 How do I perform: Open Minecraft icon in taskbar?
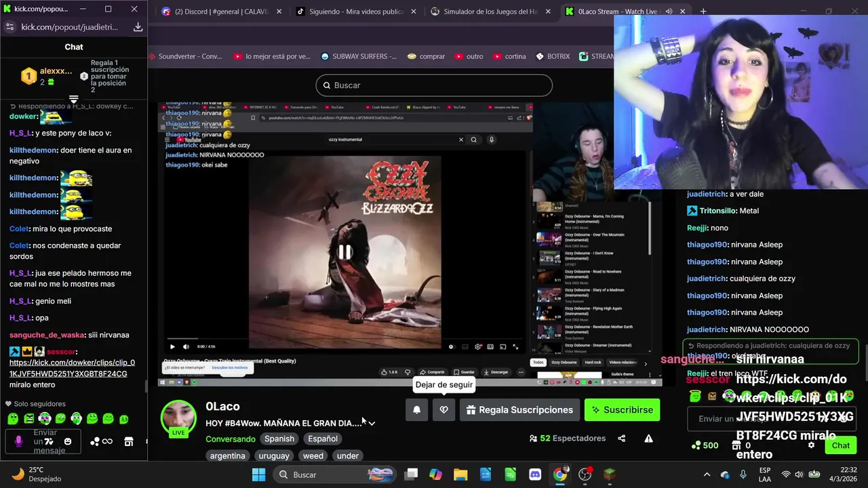click(x=610, y=474)
